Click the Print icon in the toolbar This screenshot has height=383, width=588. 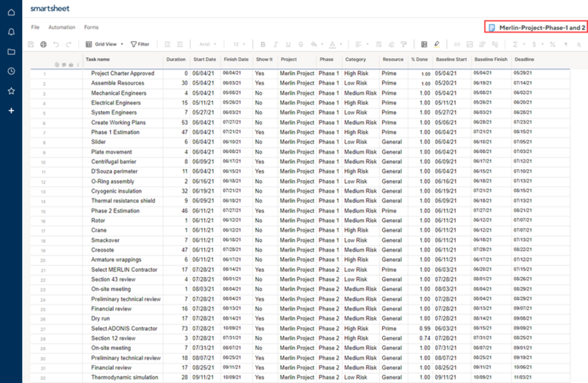(43, 44)
